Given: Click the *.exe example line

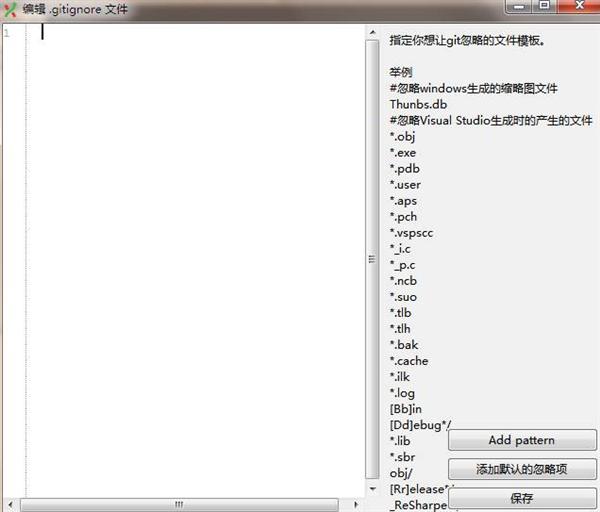Looking at the screenshot, I should 403,153.
